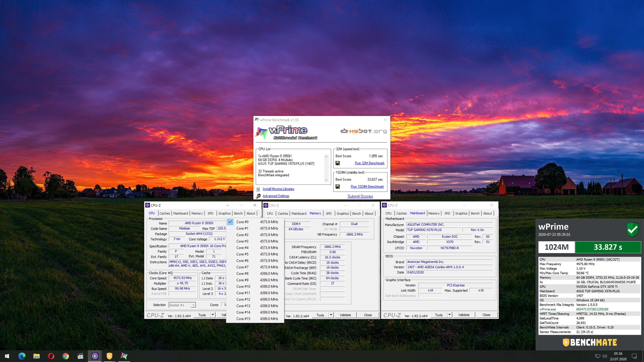
Task: Click BenchMate green validation shield
Action: coord(633,229)
